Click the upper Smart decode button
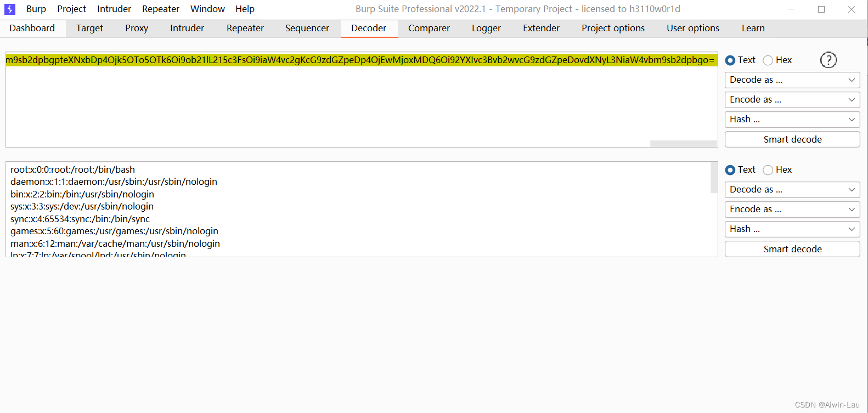Screen dimensions: 868x413 coord(792,139)
